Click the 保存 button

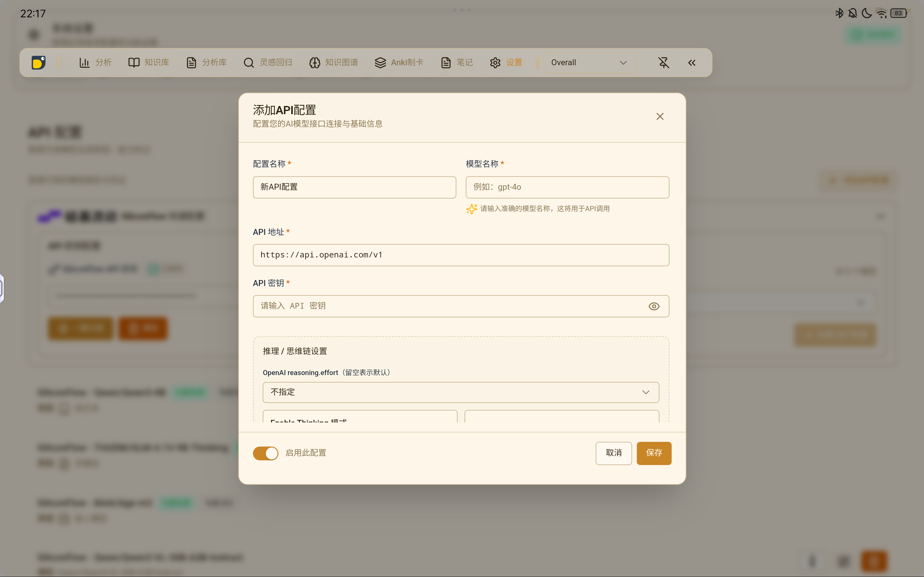654,453
